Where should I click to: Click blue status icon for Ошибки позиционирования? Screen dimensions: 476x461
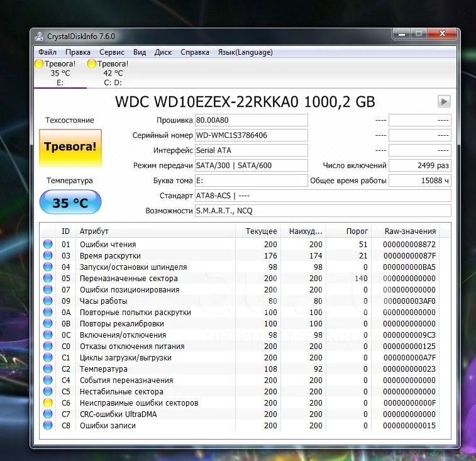click(48, 289)
